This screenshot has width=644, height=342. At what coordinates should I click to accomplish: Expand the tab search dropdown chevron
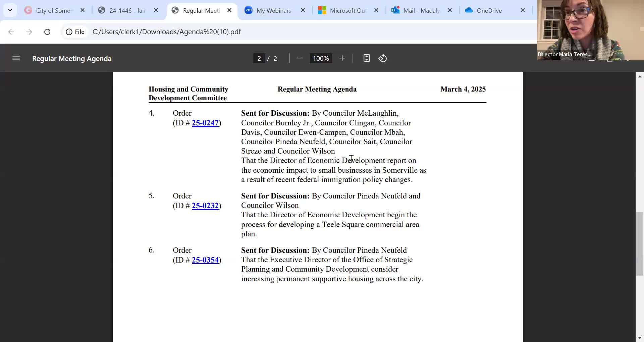(x=10, y=10)
